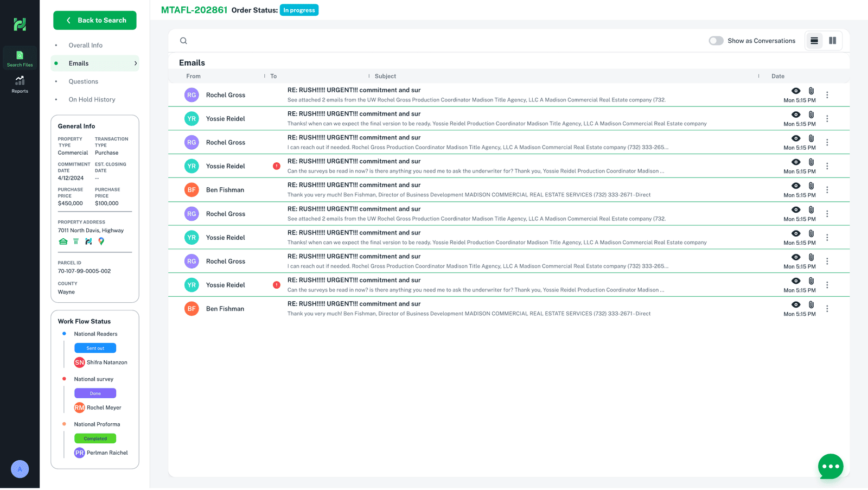Open kebab menu on first 'I can reach out' row
The image size is (868, 490).
point(827,142)
